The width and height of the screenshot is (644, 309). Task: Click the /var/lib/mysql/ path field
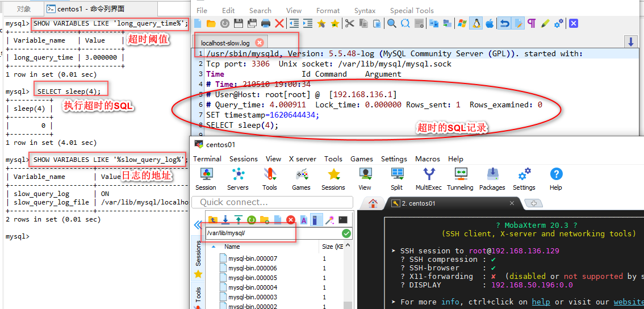tap(274, 233)
